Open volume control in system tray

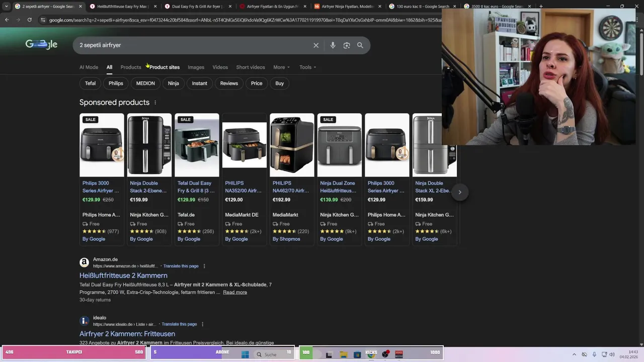tap(612, 354)
